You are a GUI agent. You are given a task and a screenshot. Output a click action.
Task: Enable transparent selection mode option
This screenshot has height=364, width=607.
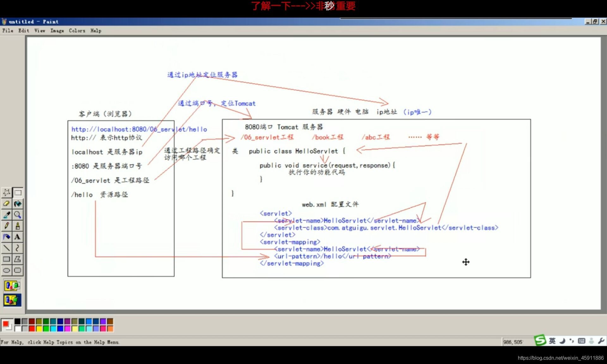pyautogui.click(x=12, y=300)
